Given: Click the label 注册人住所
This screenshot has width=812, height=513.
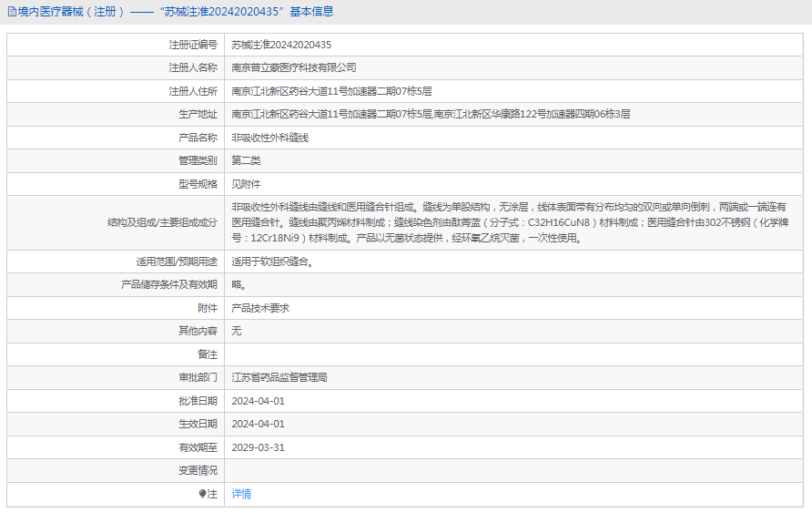Looking at the screenshot, I should 193,91.
